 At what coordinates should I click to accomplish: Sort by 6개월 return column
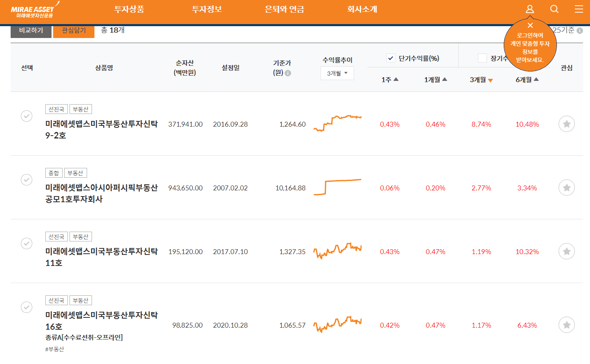tap(527, 80)
